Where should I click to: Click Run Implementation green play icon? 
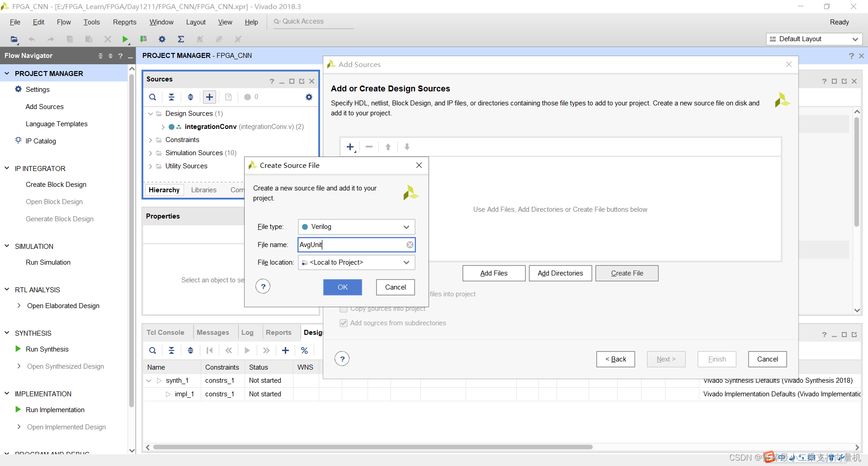(x=18, y=409)
